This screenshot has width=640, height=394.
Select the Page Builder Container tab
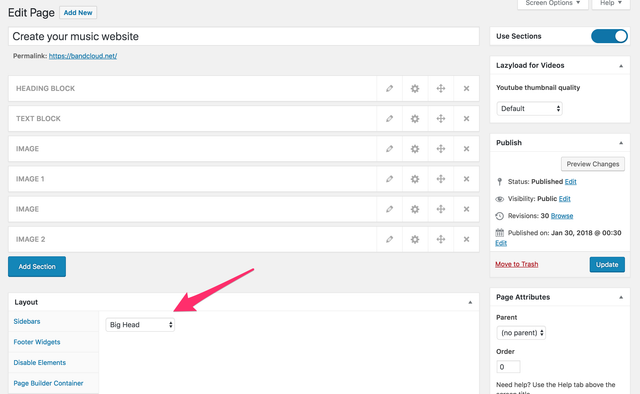tap(48, 383)
